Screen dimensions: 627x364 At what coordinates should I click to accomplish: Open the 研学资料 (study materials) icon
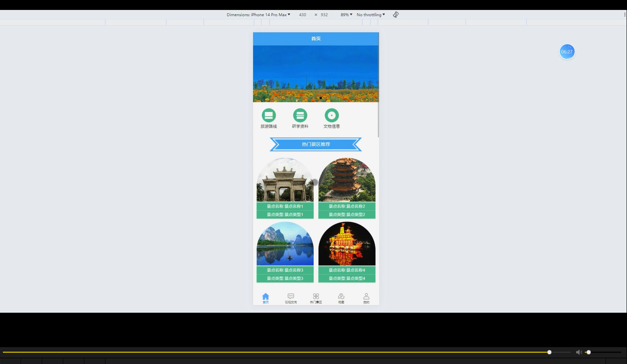click(300, 116)
